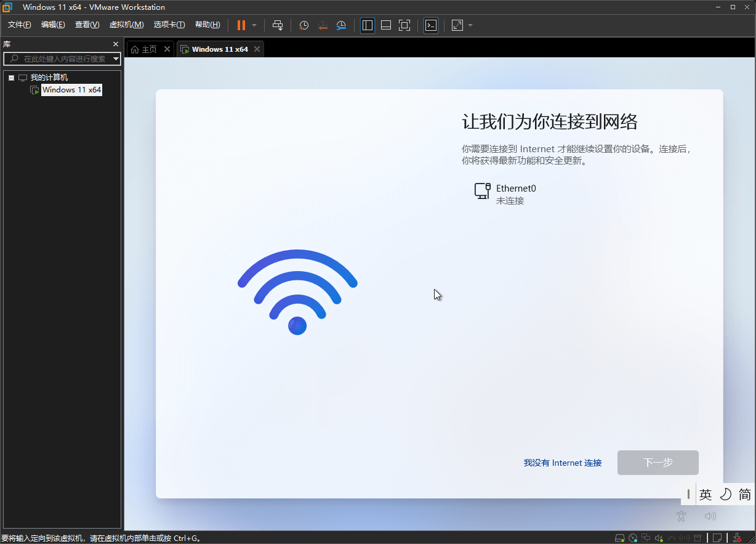Screen dimensions: 756x544
Task: Open the snapshot manager wrench-clock icon
Action: pyautogui.click(x=341, y=25)
